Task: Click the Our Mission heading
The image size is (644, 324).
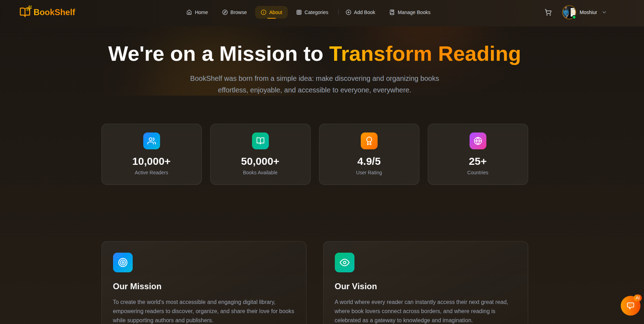Action: [137, 286]
